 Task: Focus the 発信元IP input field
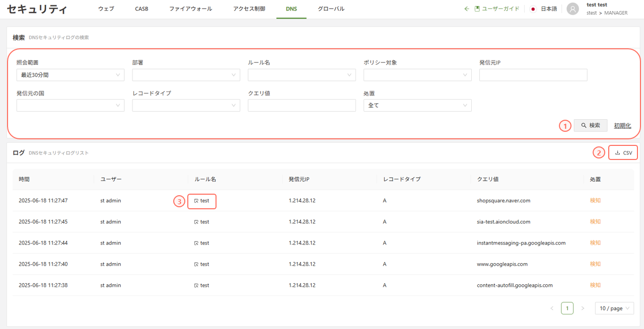[533, 75]
